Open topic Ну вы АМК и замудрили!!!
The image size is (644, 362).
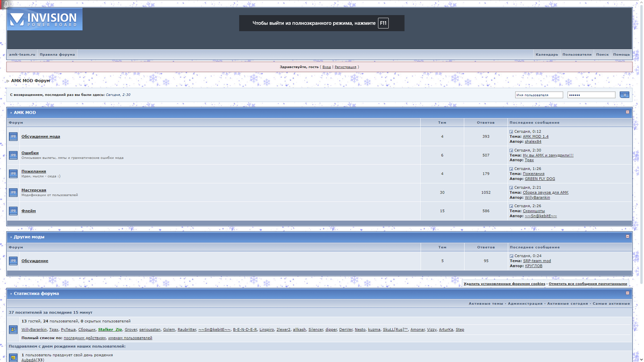tap(548, 155)
